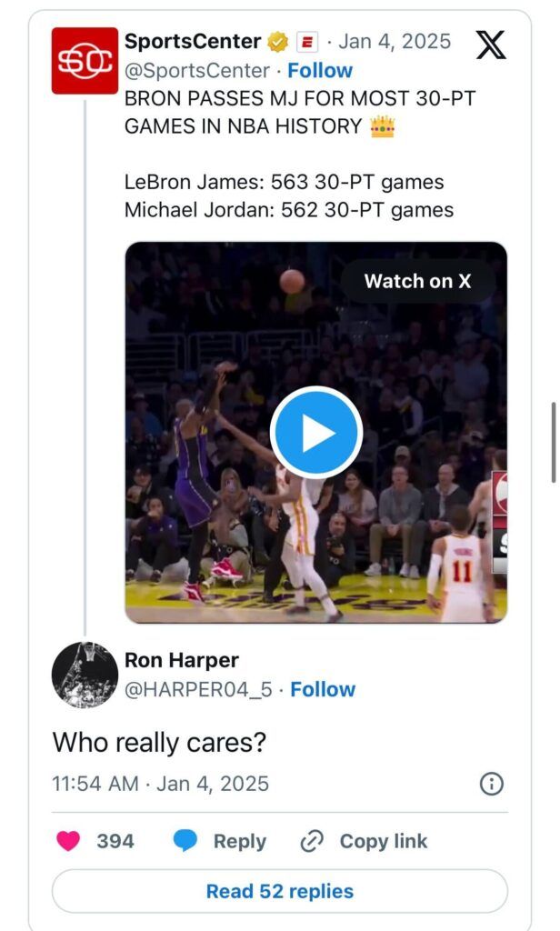Click the Watch on X button
The height and width of the screenshot is (931, 560).
418,281
